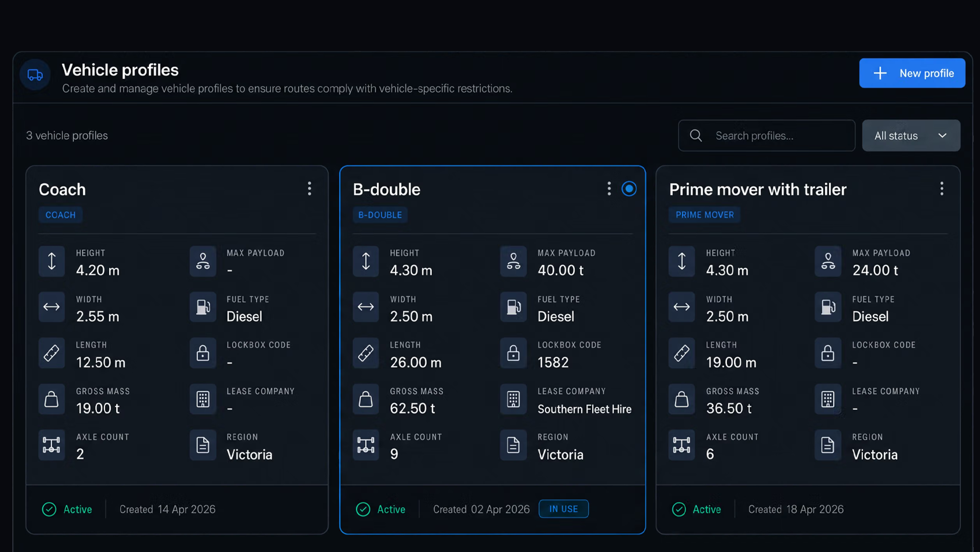980x552 pixels.
Task: Click the Prime mover gross mass icon
Action: [682, 399]
